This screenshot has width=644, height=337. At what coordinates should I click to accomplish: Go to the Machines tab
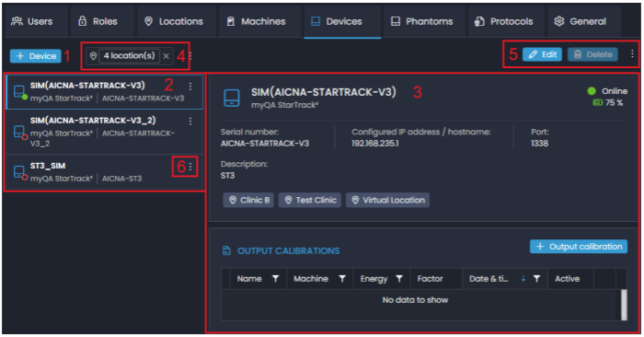(x=257, y=21)
